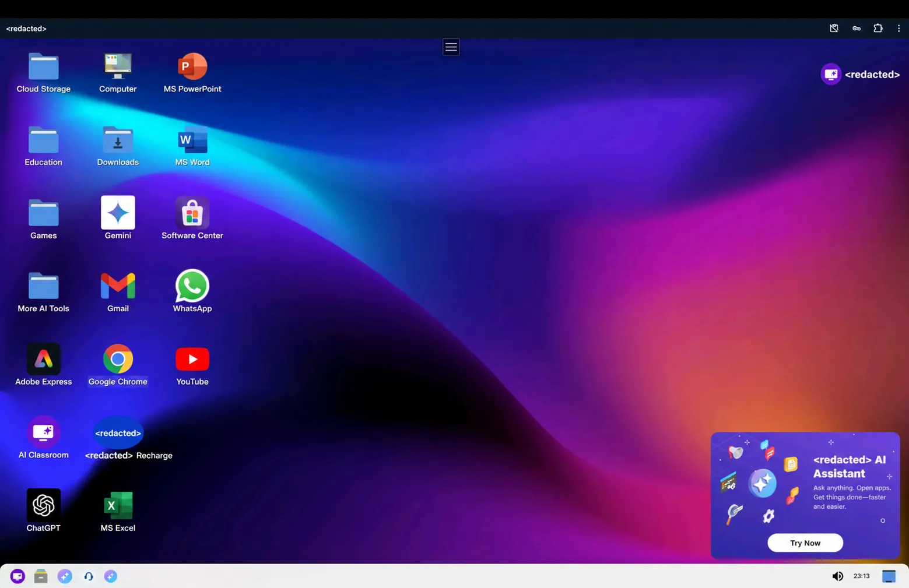The image size is (909, 588).
Task: Click the AI Assistant sparkle orb in promo card
Action: click(762, 483)
